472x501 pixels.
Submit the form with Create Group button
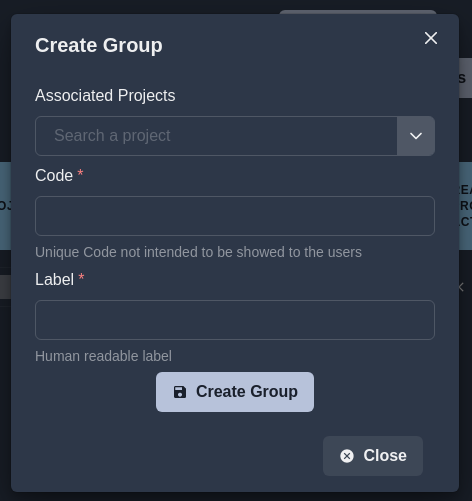pos(235,392)
